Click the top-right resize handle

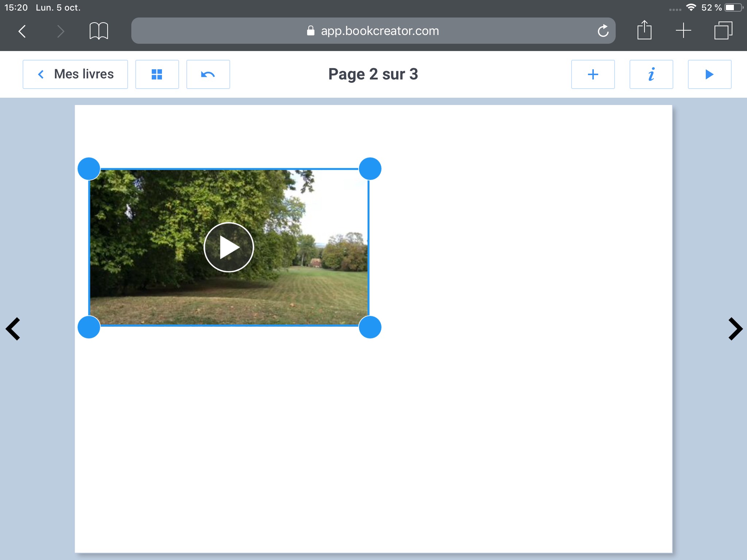[x=370, y=169]
